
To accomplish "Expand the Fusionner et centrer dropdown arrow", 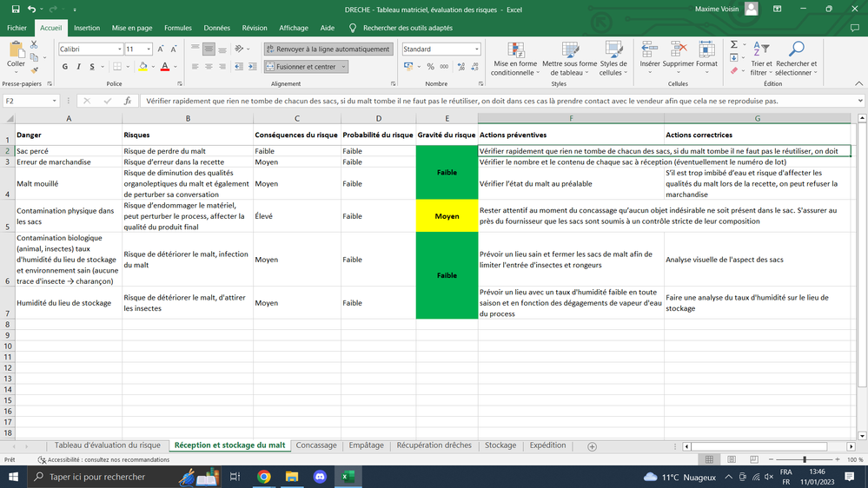I will click(344, 66).
